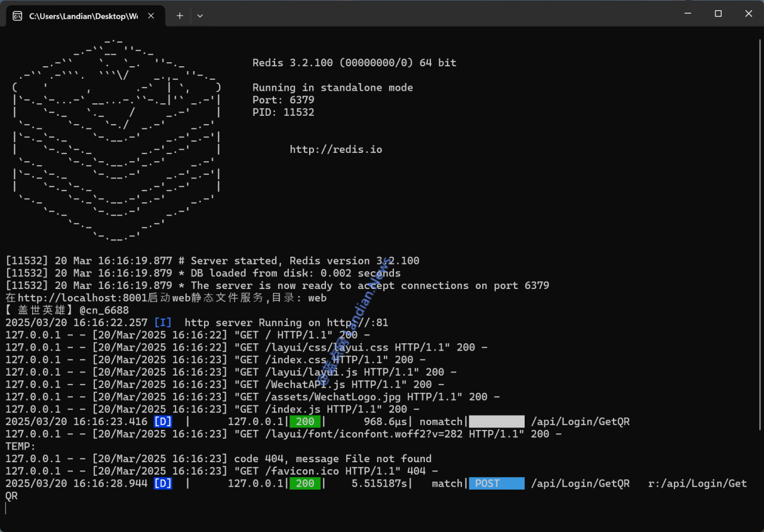This screenshot has width=764, height=532.
Task: Click the "Port: 6379" text
Action: click(x=283, y=100)
